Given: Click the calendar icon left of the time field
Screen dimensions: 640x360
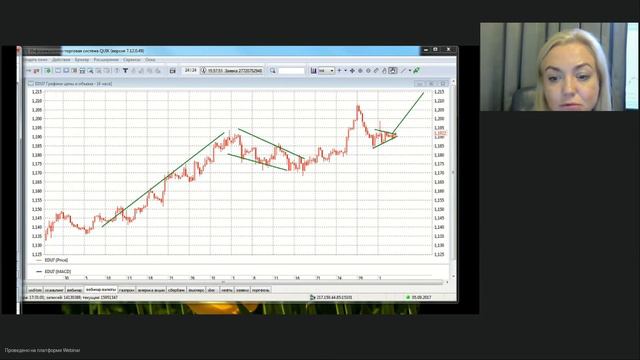Looking at the screenshot, I should 173,71.
